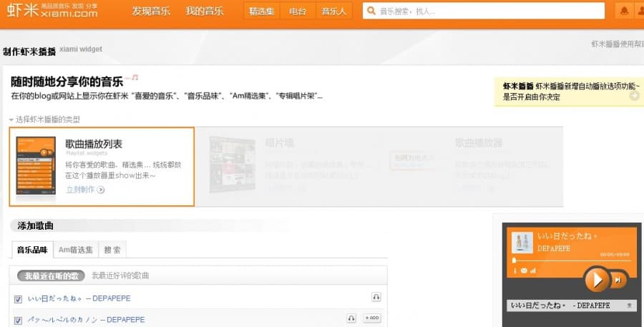The height and width of the screenshot is (327, 644).
Task: Click the magnifier icon in the search box
Action: pos(371,11)
